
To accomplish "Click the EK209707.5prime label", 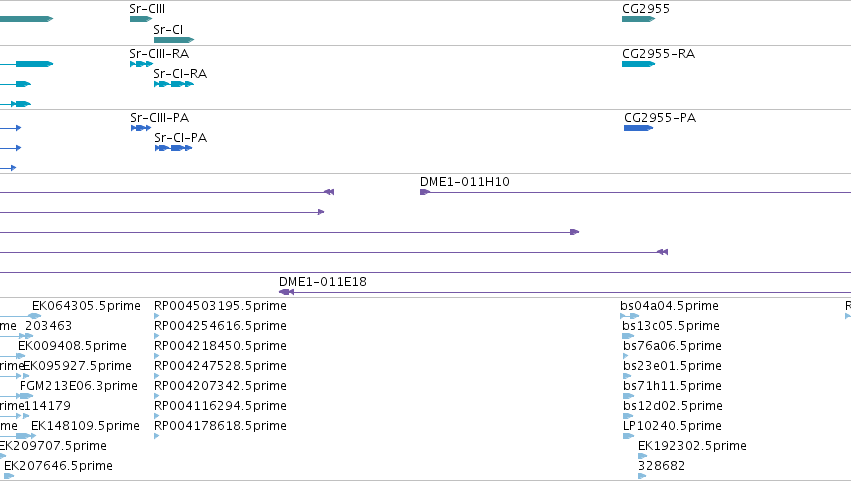I will [x=53, y=446].
